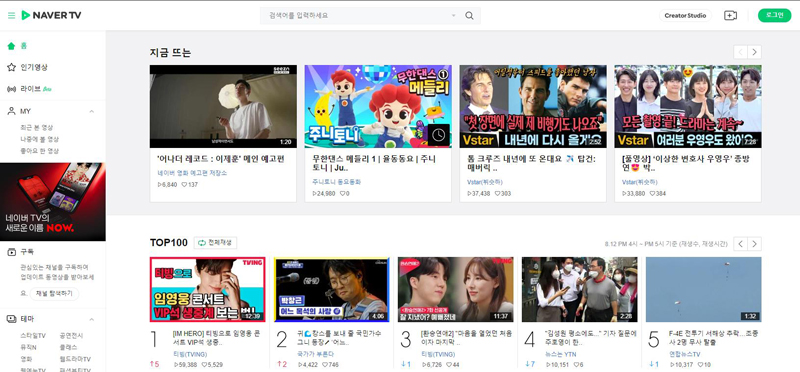Image resolution: width=800 pixels, height=372 pixels.
Task: Click the NOW promotional banner
Action: [x=53, y=202]
